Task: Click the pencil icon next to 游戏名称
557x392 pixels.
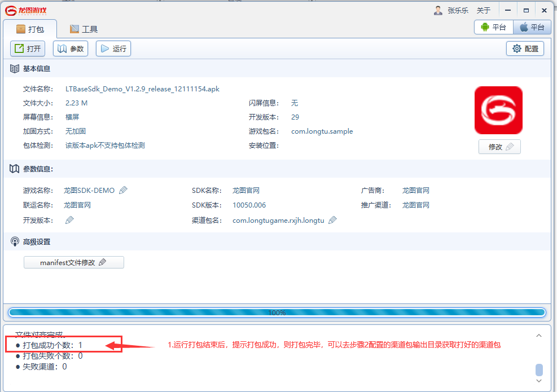Action: tap(123, 191)
